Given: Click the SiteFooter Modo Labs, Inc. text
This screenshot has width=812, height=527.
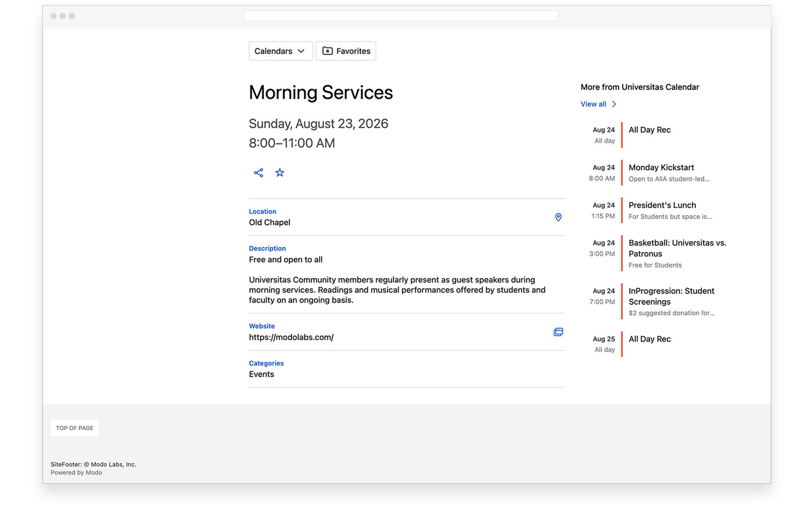Looking at the screenshot, I should pos(93,465).
